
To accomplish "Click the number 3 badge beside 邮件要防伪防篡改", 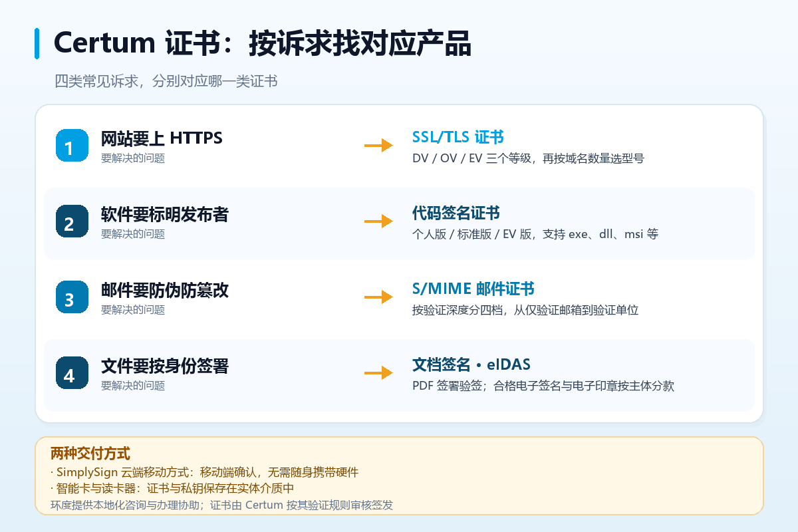I will point(72,297).
